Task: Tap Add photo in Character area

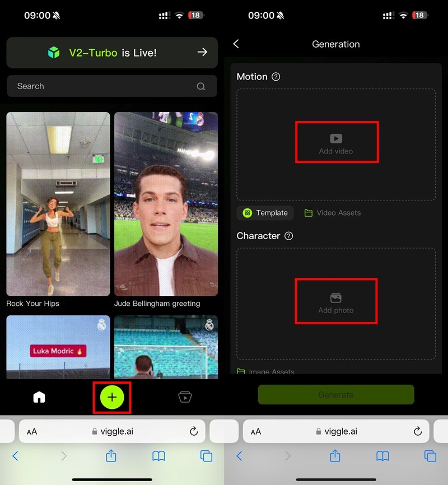Action: pyautogui.click(x=336, y=304)
